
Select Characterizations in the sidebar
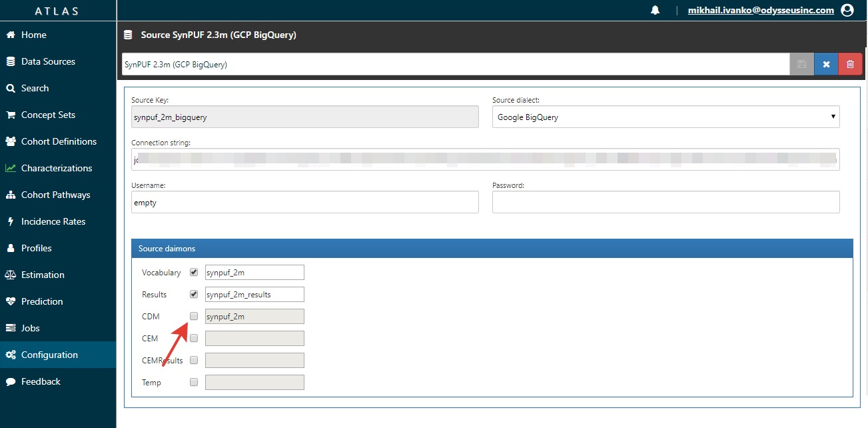pyautogui.click(x=58, y=168)
